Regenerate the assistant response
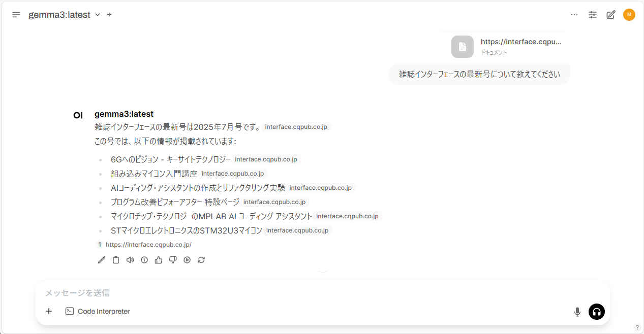This screenshot has width=644, height=334. 201,260
